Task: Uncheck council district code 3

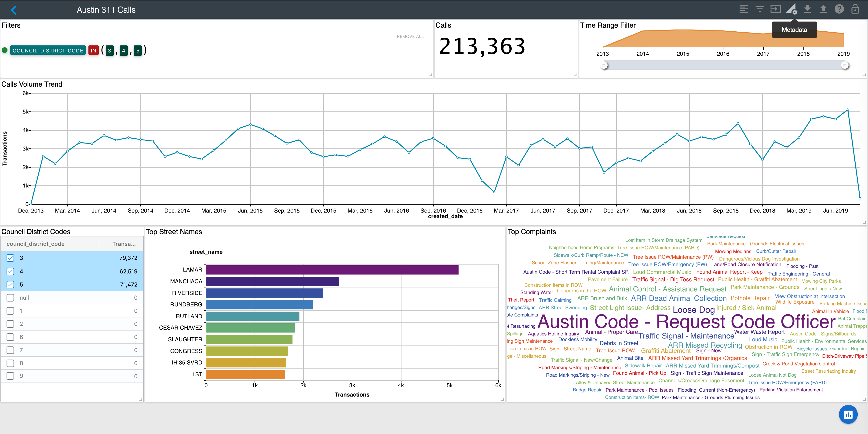Action: pos(11,258)
